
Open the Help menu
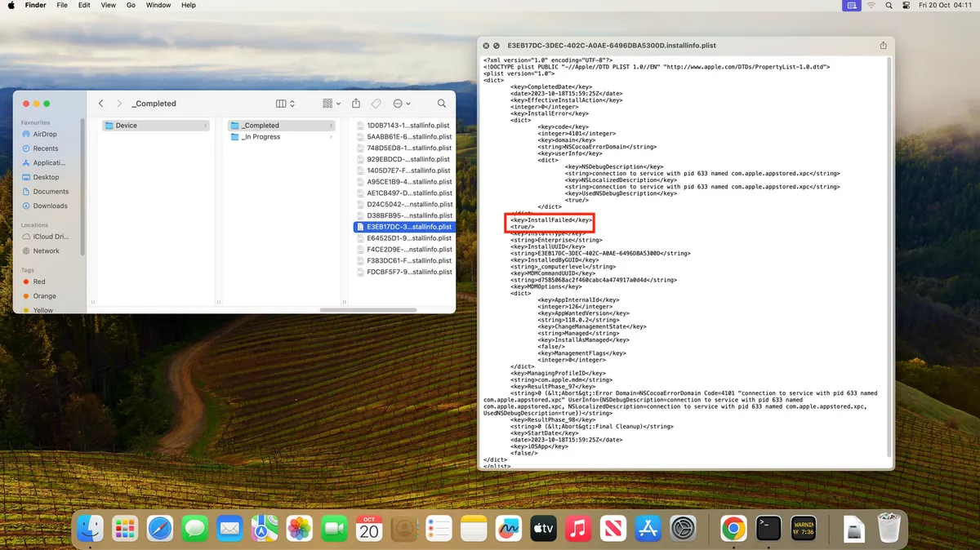(189, 6)
